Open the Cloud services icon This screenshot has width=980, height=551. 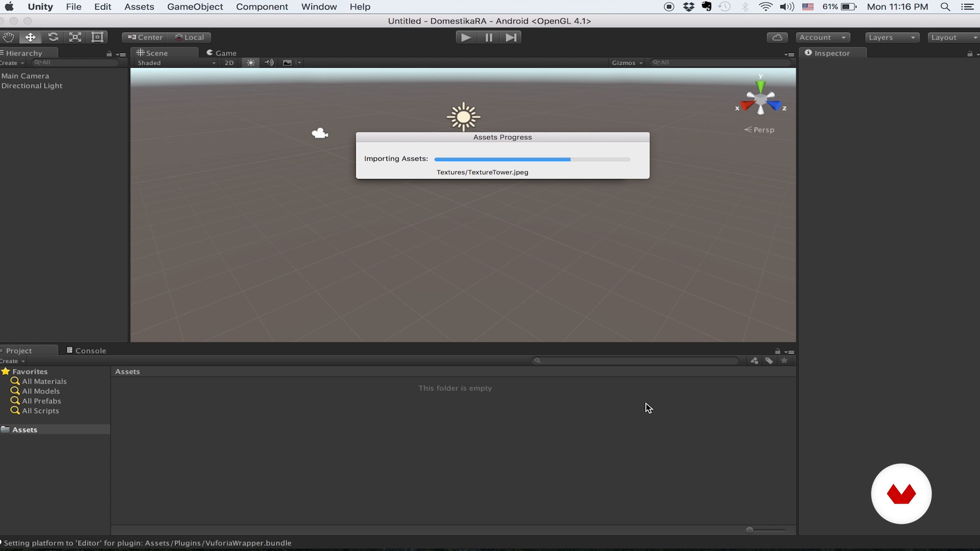click(x=777, y=37)
